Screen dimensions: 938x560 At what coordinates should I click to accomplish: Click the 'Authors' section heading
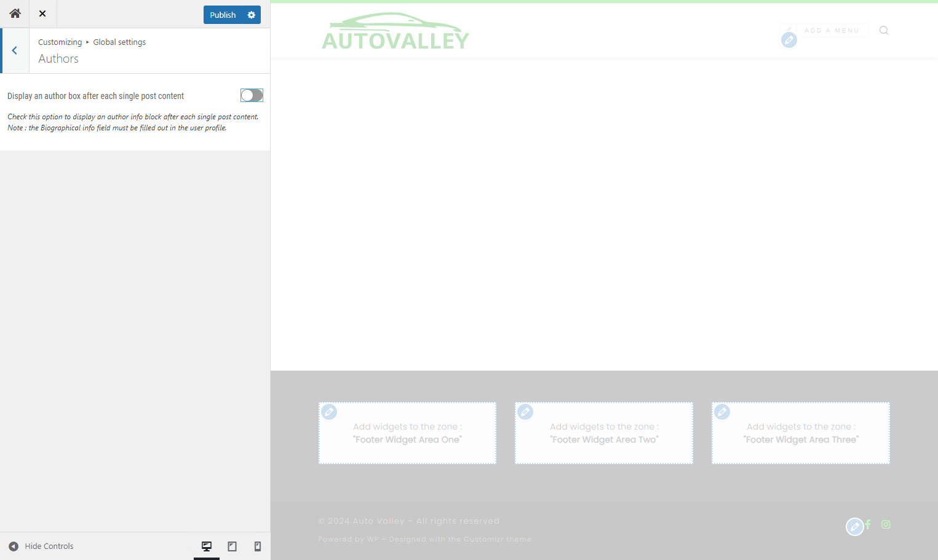[58, 58]
